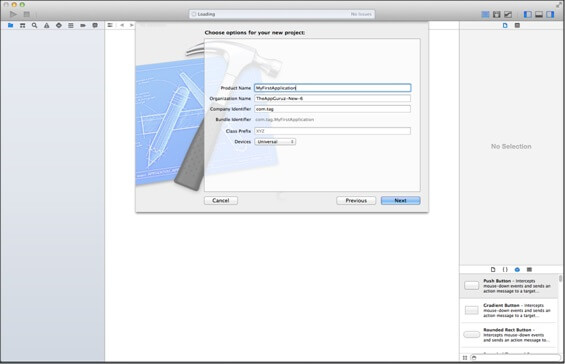Show the Code Snippet library
The width and height of the screenshot is (565, 364).
pos(505,270)
